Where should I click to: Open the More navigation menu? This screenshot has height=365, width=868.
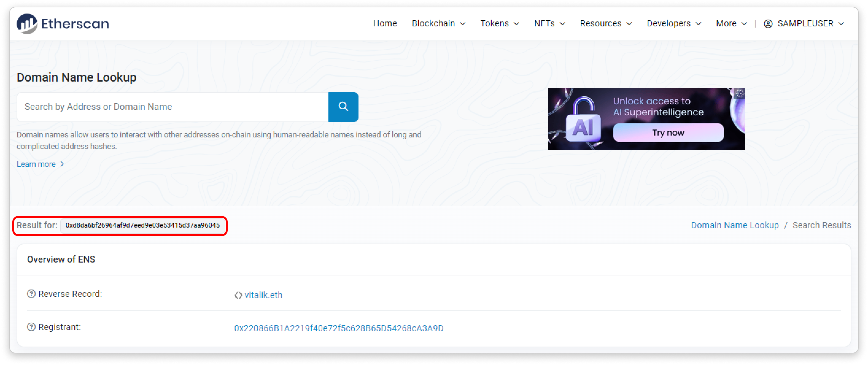tap(731, 24)
